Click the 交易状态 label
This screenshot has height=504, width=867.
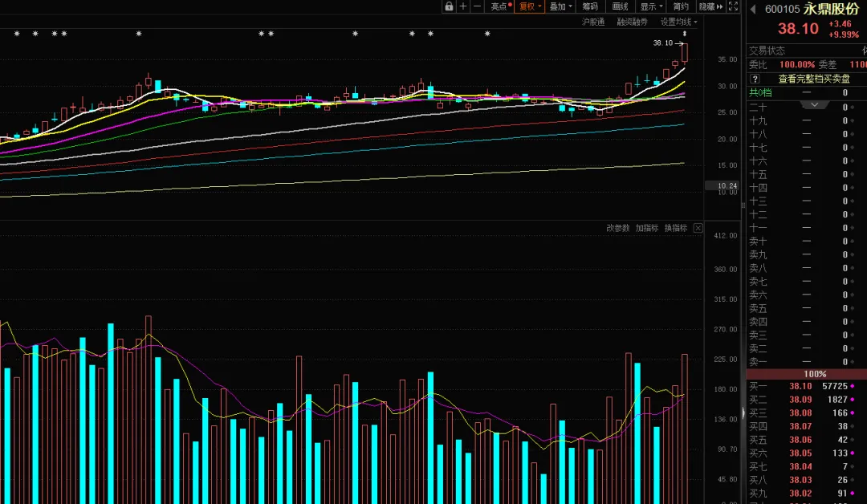(767, 51)
